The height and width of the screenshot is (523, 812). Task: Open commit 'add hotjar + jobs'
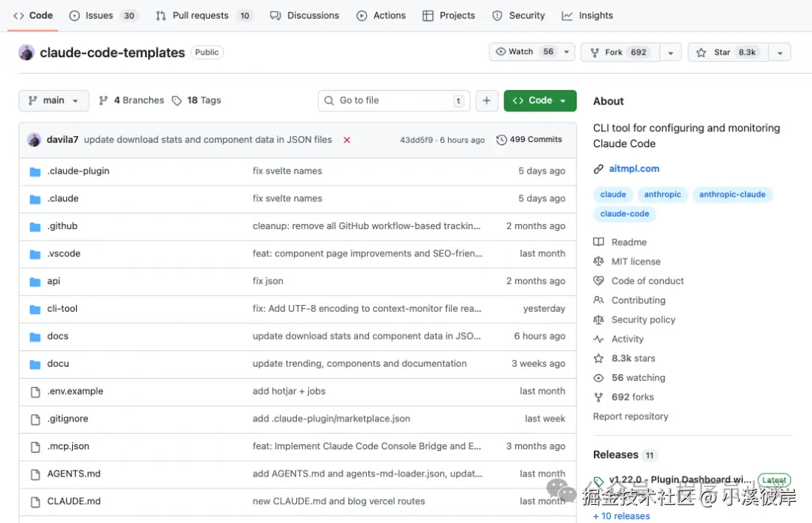point(289,391)
